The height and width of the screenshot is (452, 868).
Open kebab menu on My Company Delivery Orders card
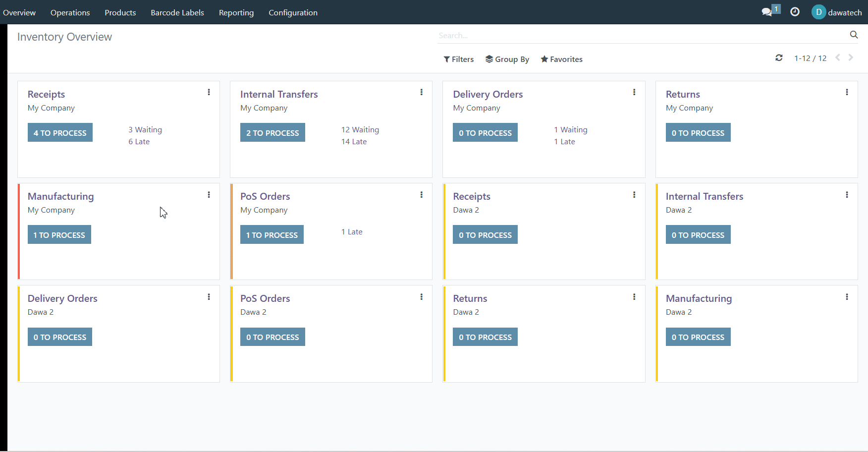pos(634,92)
